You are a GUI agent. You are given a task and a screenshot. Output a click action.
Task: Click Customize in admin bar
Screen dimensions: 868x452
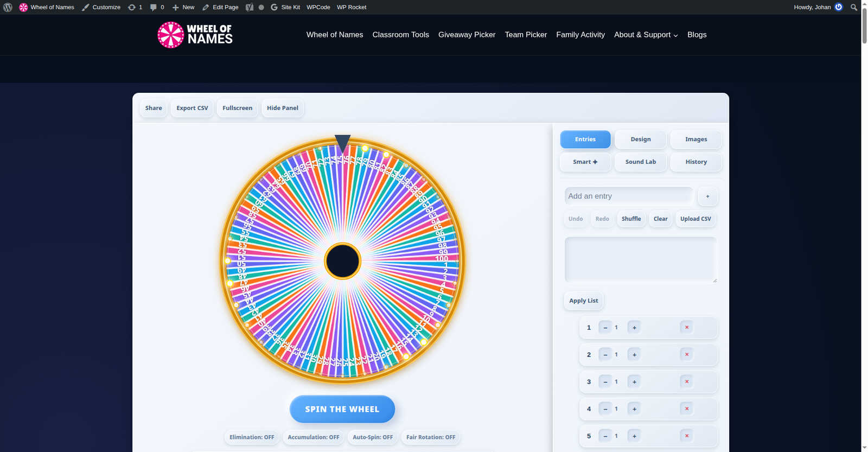(x=101, y=7)
